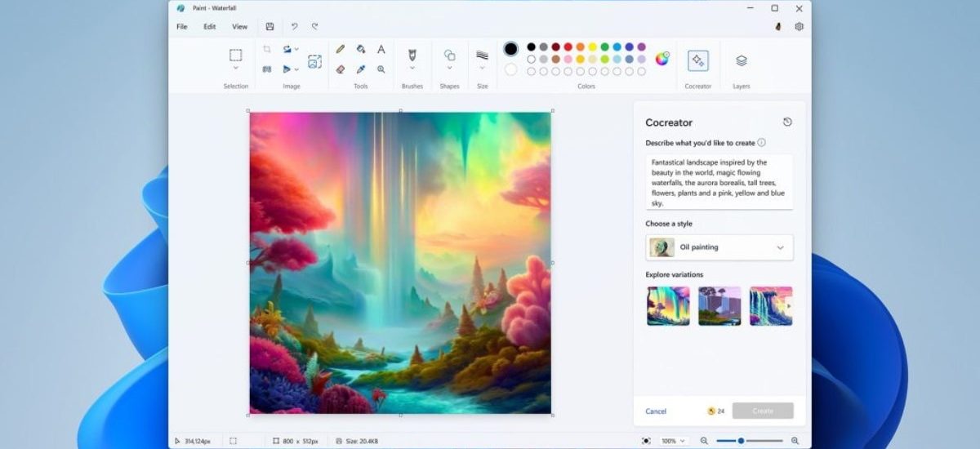Open the View menu

coord(239,27)
